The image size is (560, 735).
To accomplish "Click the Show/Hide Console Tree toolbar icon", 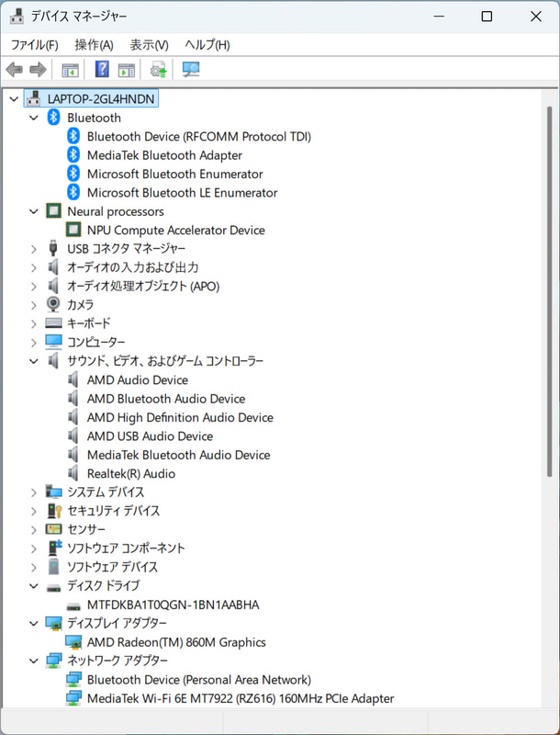I will [71, 71].
